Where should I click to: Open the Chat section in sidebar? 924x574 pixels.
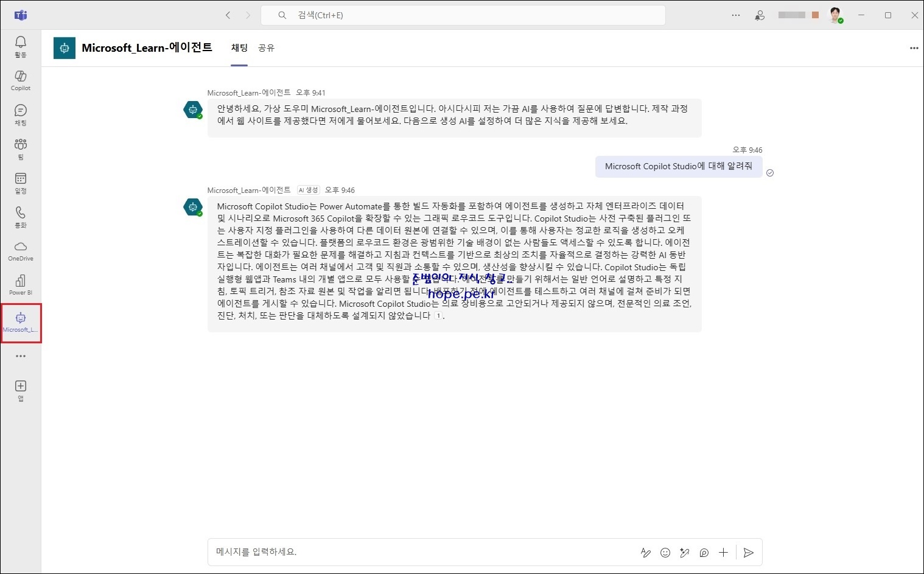[21, 114]
